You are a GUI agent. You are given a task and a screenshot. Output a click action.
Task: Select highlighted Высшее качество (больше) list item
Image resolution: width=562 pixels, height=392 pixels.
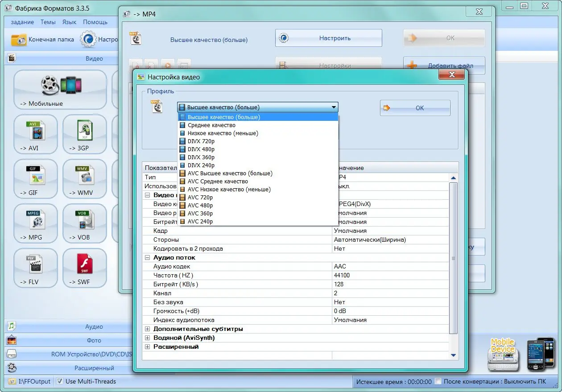[258, 117]
